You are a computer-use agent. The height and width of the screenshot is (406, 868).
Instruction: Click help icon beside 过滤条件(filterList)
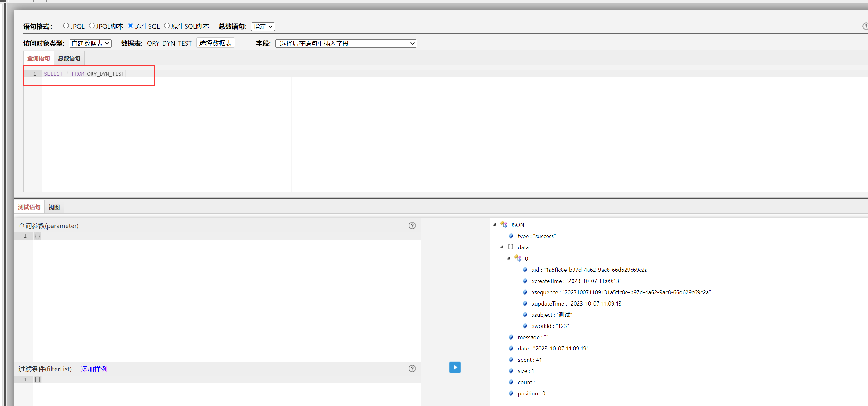(412, 368)
